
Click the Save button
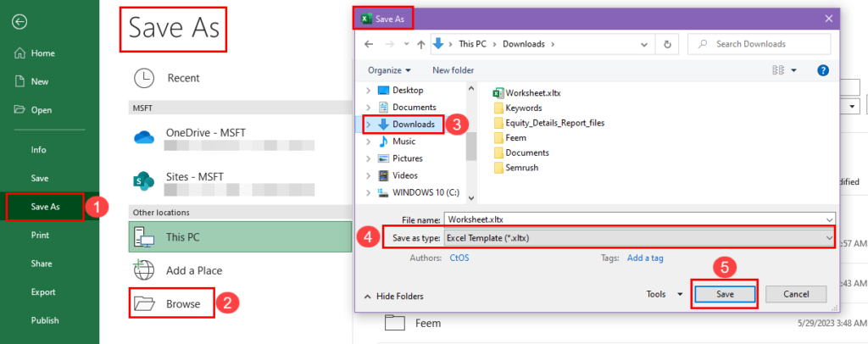click(x=725, y=294)
